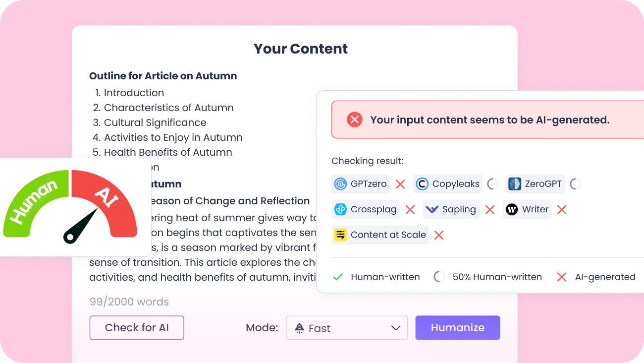
Task: Click the rocket icon in Mode selector
Action: coord(299,328)
